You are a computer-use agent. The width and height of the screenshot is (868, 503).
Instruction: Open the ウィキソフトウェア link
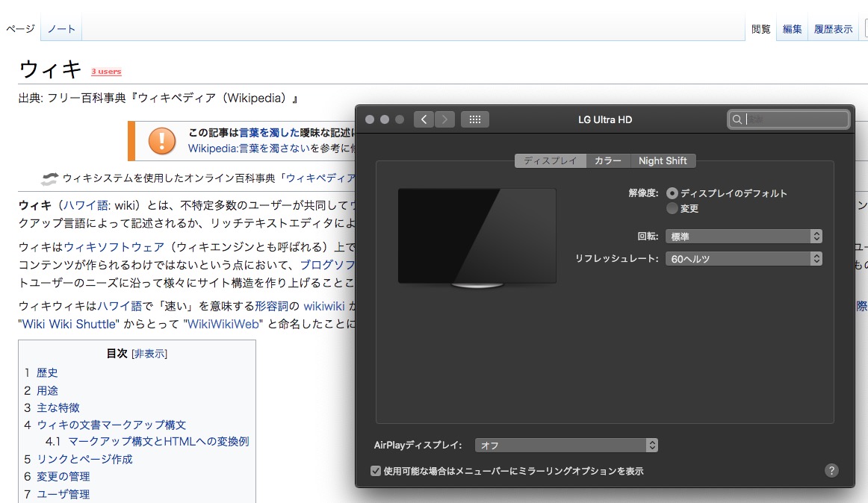[x=114, y=247]
